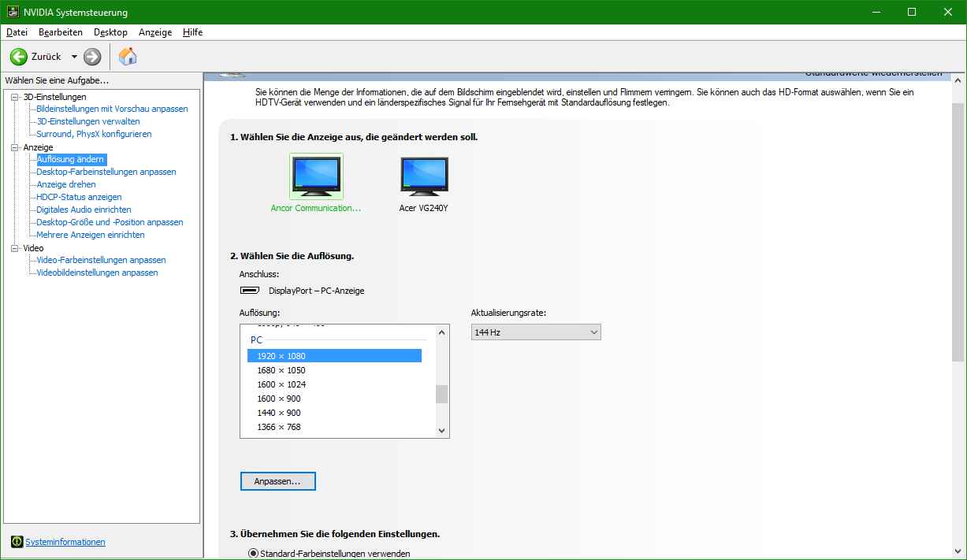Open HDCP-Status anzeigen
Viewport: 967px width, 560px height.
tap(79, 197)
